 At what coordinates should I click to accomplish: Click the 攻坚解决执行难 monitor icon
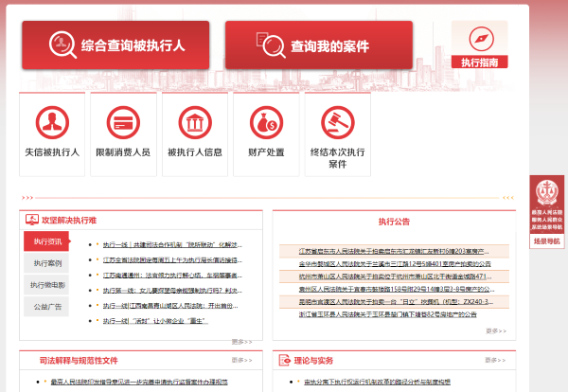[x=32, y=220]
